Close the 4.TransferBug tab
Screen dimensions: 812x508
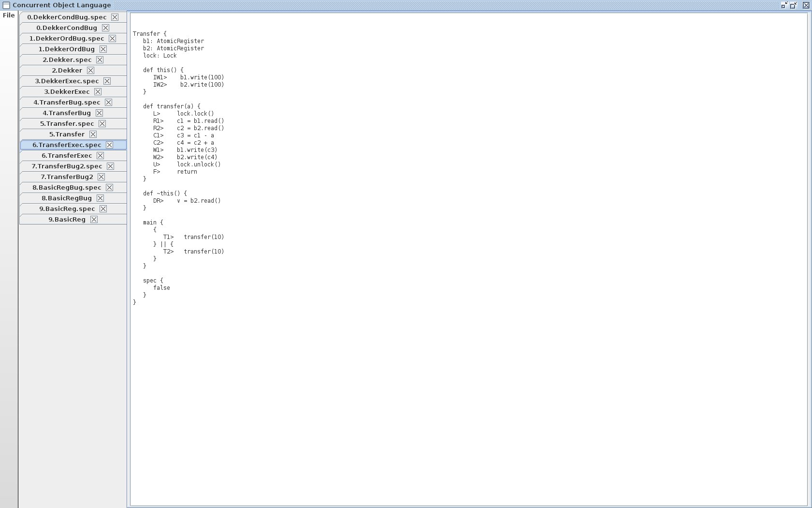click(99, 113)
